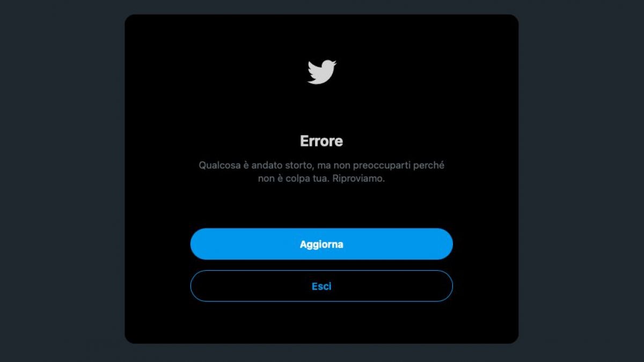Click the word "andato" in the error message
This screenshot has width=644, height=362.
[x=265, y=165]
